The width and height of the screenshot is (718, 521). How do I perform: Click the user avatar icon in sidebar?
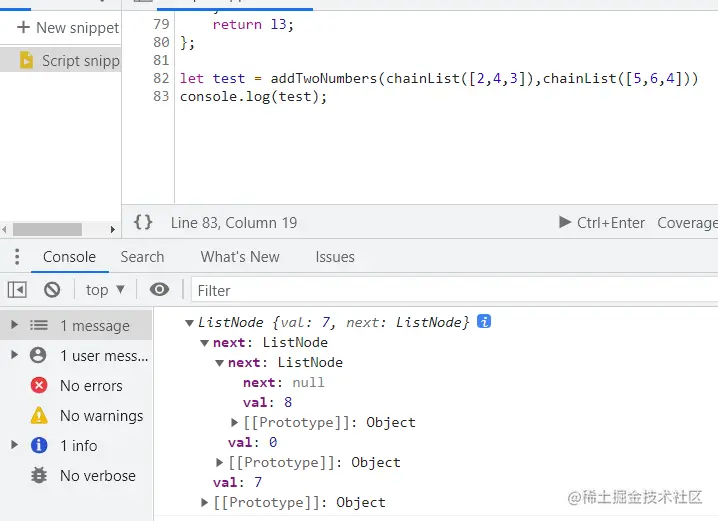tap(38, 355)
